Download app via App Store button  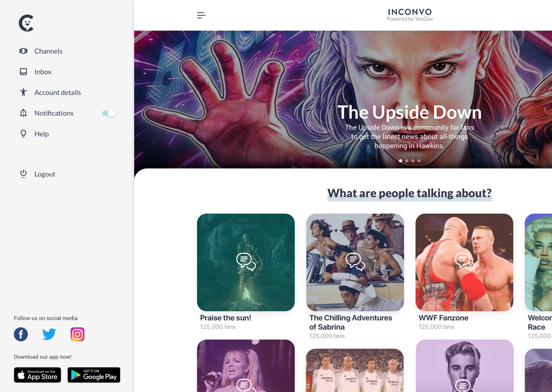[x=38, y=375]
